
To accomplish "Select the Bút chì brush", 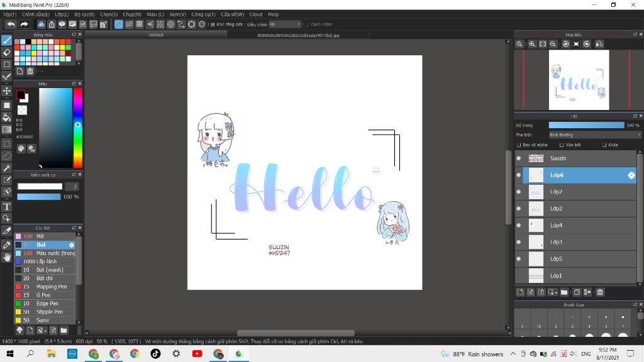I will click(45, 278).
